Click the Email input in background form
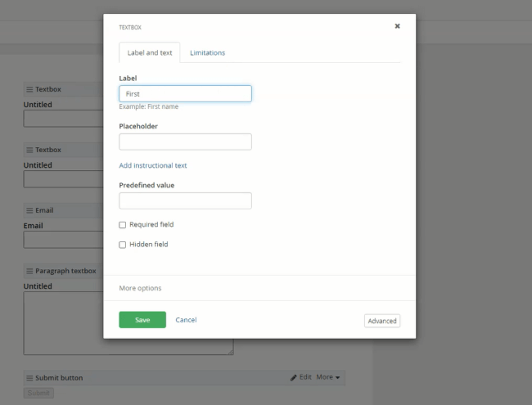 pyautogui.click(x=64, y=240)
